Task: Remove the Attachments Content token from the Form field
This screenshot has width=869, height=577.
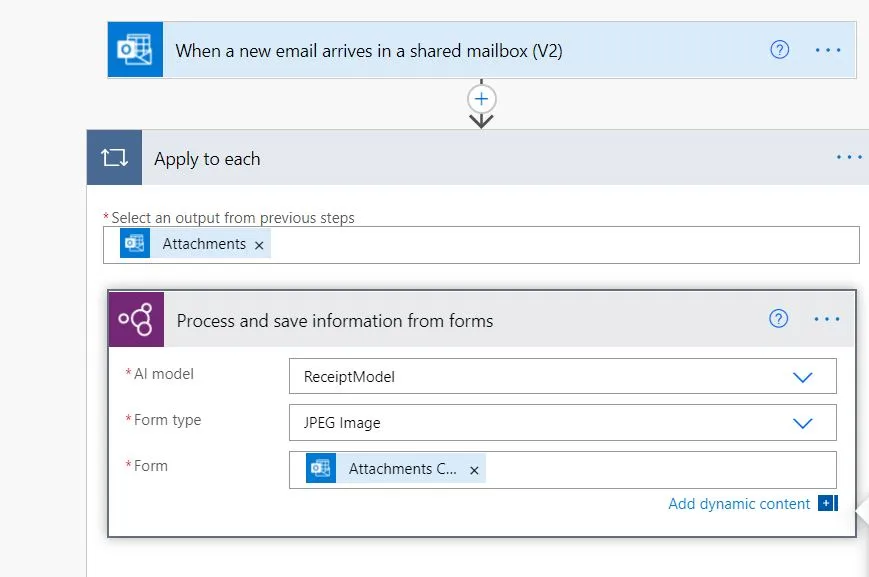Action: [x=473, y=468]
